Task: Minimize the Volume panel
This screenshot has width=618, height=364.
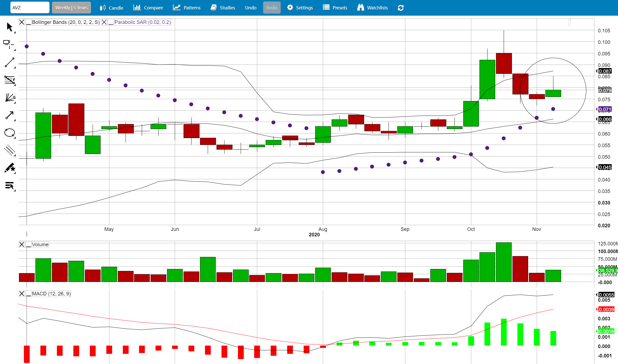Action: tap(28, 245)
